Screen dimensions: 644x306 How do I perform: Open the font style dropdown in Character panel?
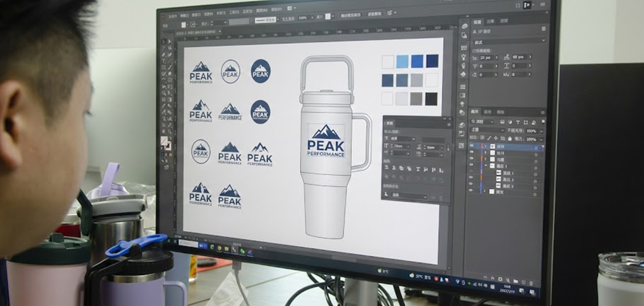(x=509, y=42)
